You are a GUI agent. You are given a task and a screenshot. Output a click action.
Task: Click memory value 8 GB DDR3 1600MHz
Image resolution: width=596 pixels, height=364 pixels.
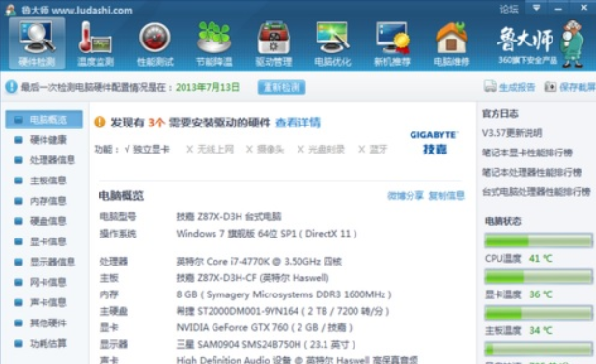click(284, 294)
